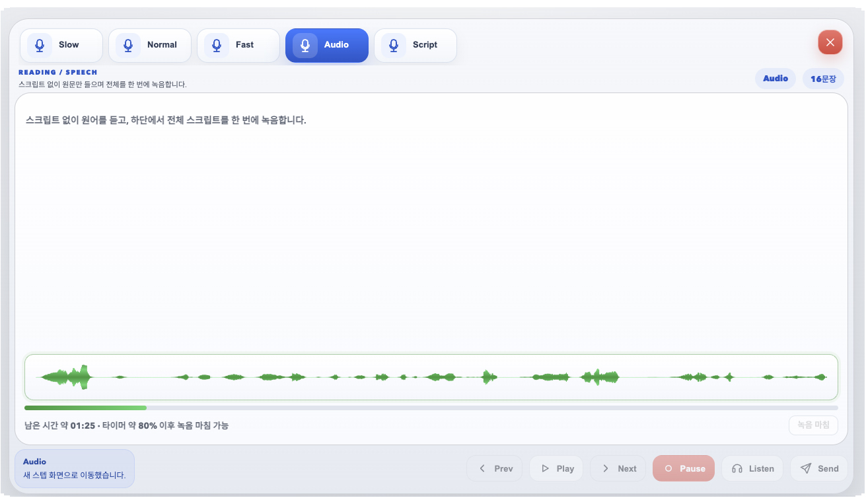Click the green recording progress bar
The height and width of the screenshot is (504, 866).
[x=431, y=408]
